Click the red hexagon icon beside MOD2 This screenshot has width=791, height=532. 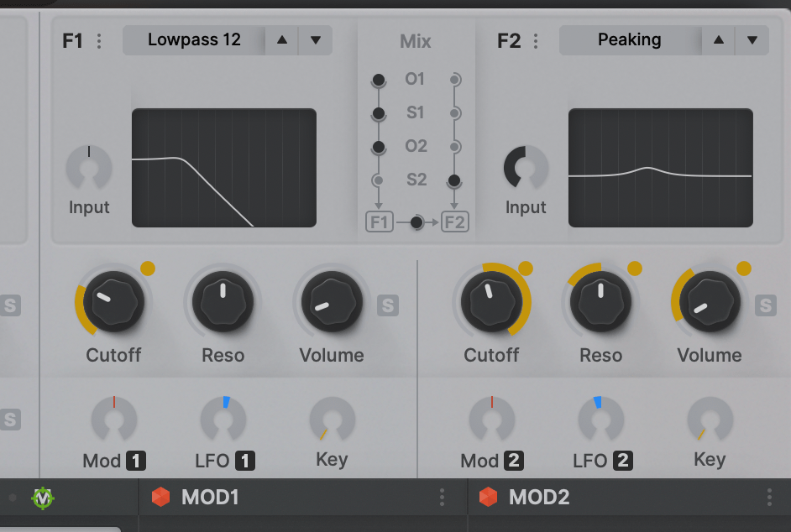[489, 497]
